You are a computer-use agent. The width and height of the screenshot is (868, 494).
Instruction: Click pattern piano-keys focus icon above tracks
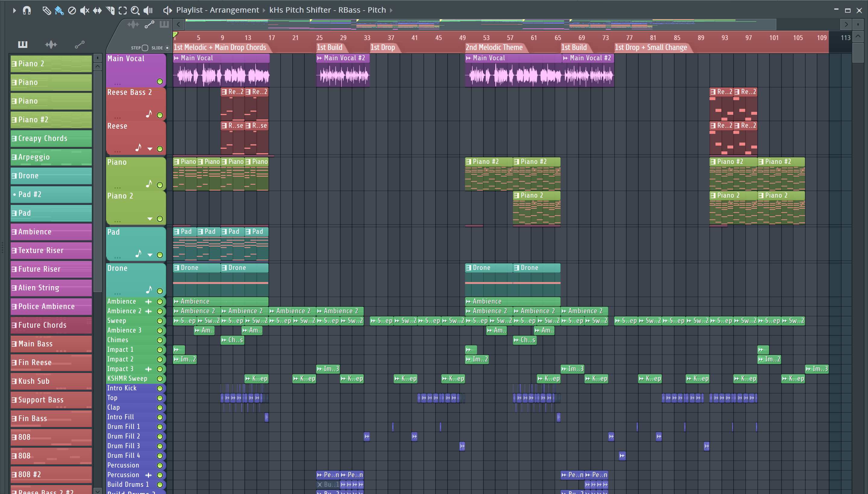click(x=164, y=24)
